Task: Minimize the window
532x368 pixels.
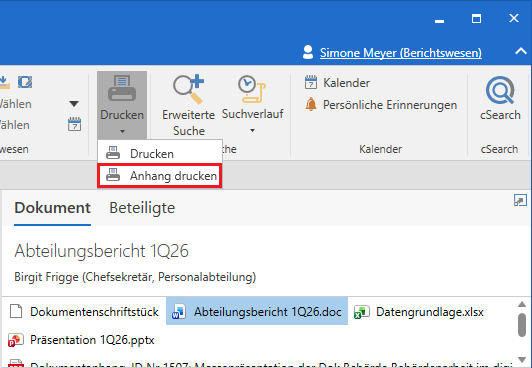Action: point(439,21)
